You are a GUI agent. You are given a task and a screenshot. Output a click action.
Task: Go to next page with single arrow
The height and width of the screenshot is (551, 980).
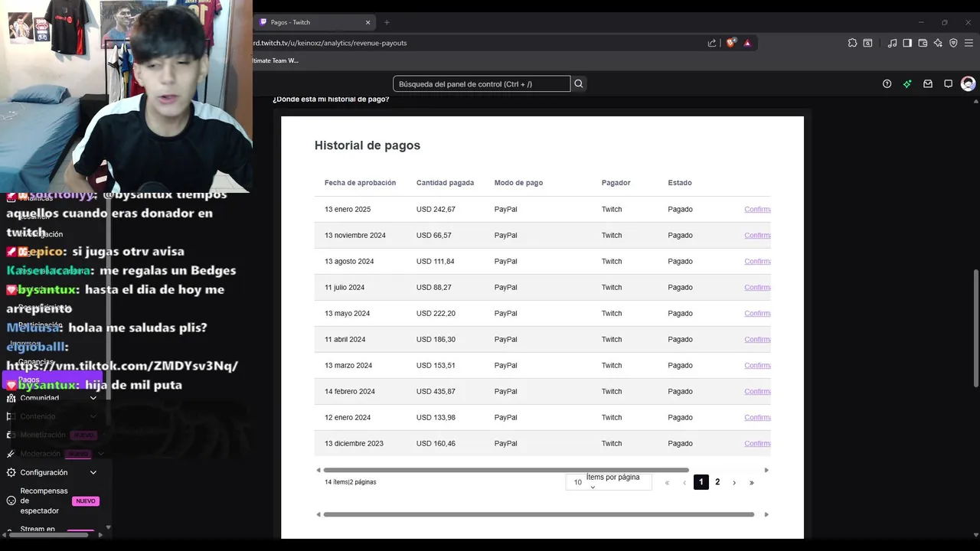click(x=734, y=482)
